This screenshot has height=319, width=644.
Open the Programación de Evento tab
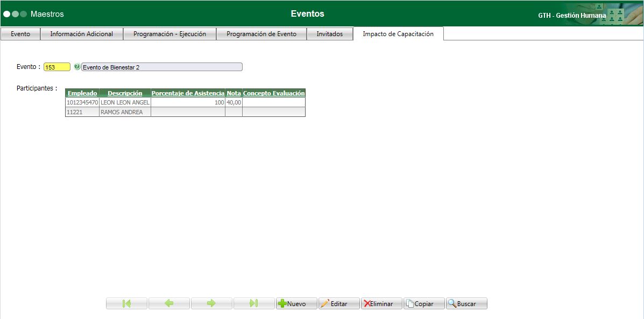tap(261, 34)
